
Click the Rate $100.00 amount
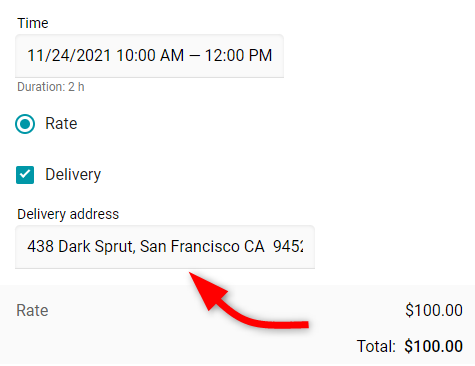point(434,310)
